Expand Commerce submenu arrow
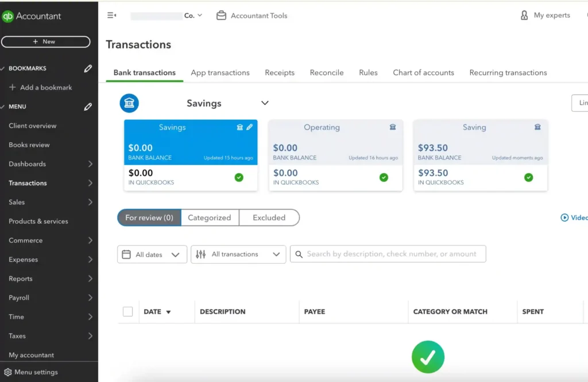 [x=90, y=240]
